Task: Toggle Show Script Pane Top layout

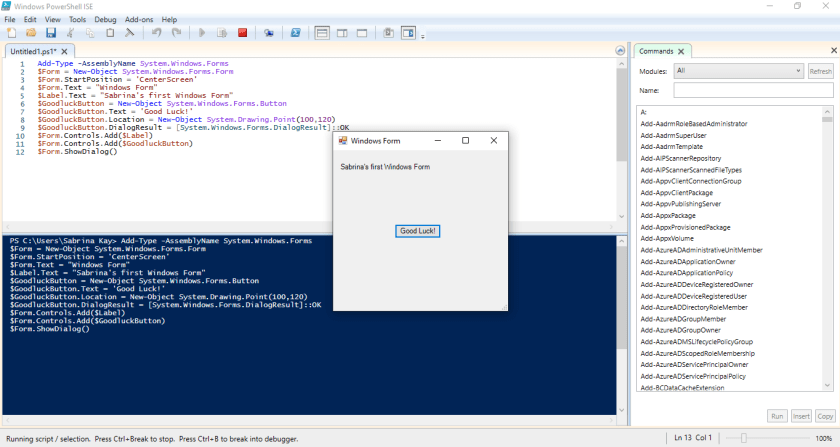Action: 322,33
